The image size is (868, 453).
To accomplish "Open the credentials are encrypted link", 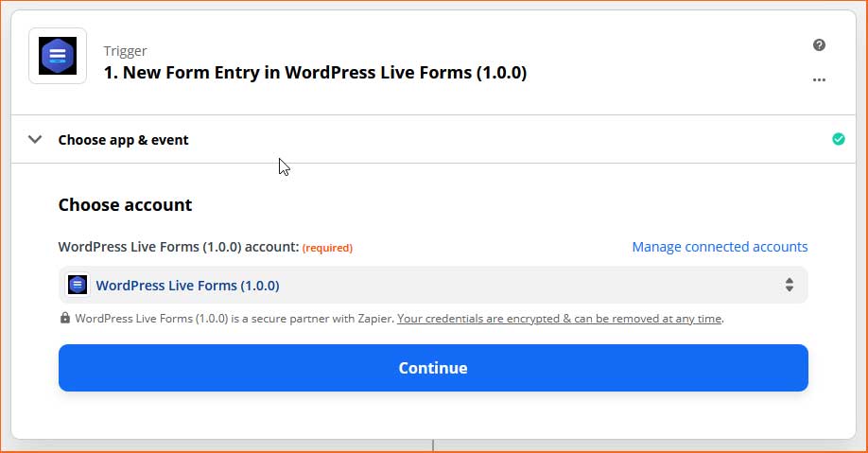I will 560,319.
